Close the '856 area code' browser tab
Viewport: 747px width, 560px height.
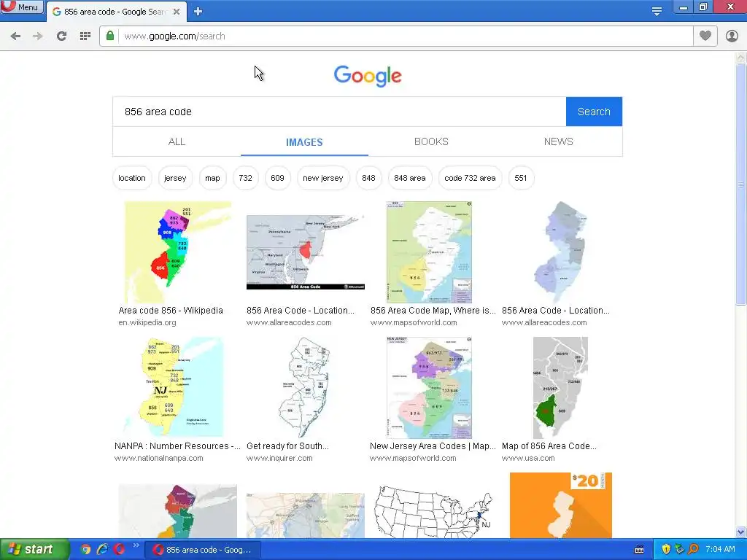click(x=177, y=12)
